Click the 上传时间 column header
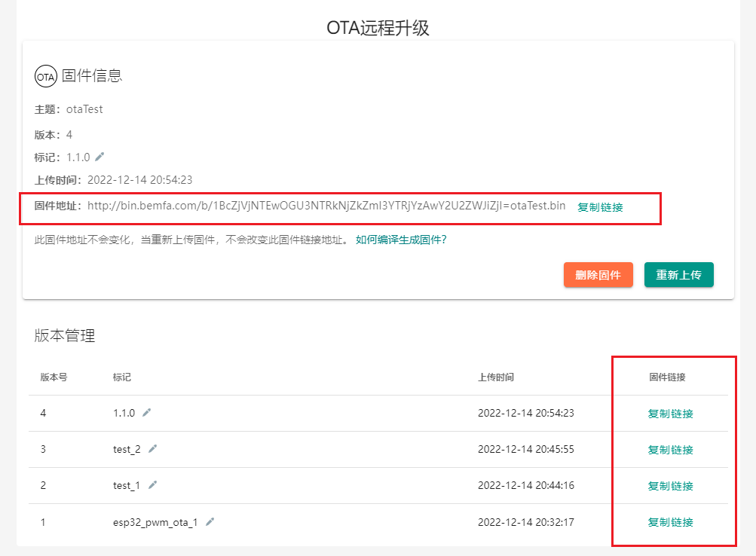Viewport: 756px width, 556px height. 496,377
